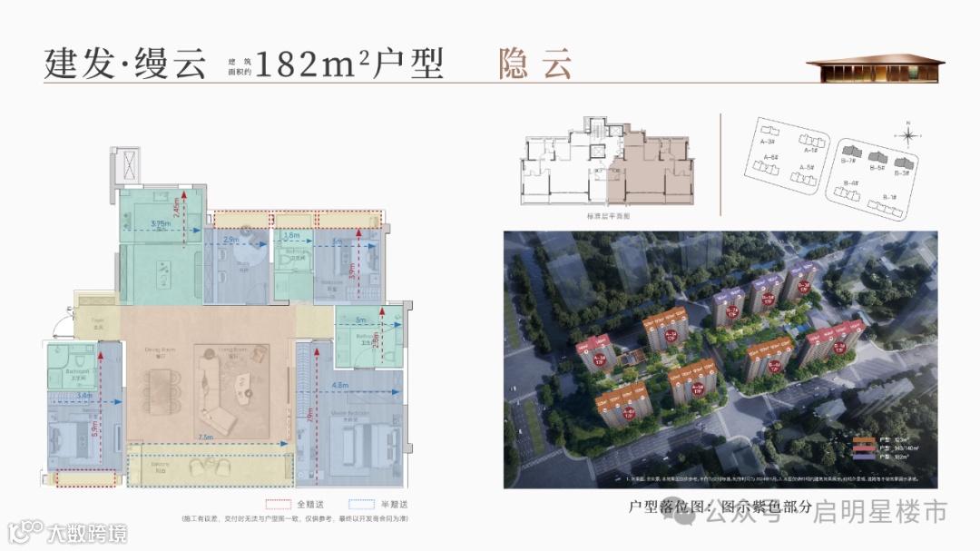980x551 pixels.
Task: Click the standard floor plan thumbnail
Action: [x=607, y=161]
